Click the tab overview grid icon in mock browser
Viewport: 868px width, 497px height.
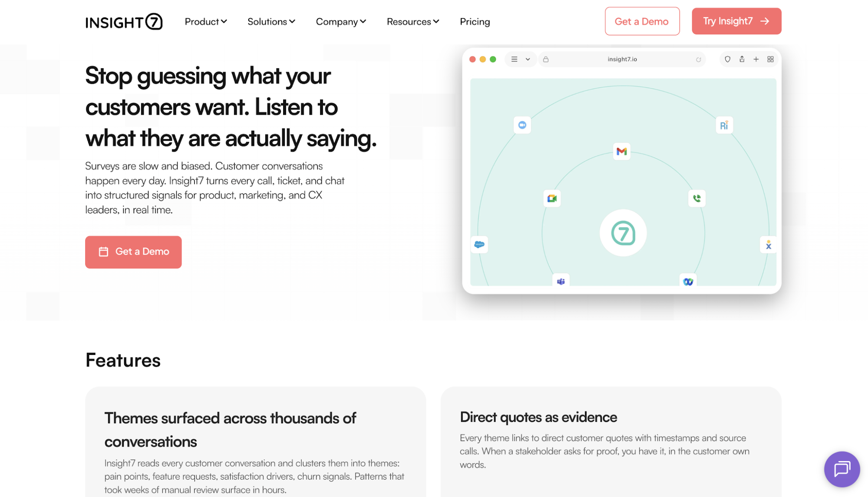click(x=770, y=60)
